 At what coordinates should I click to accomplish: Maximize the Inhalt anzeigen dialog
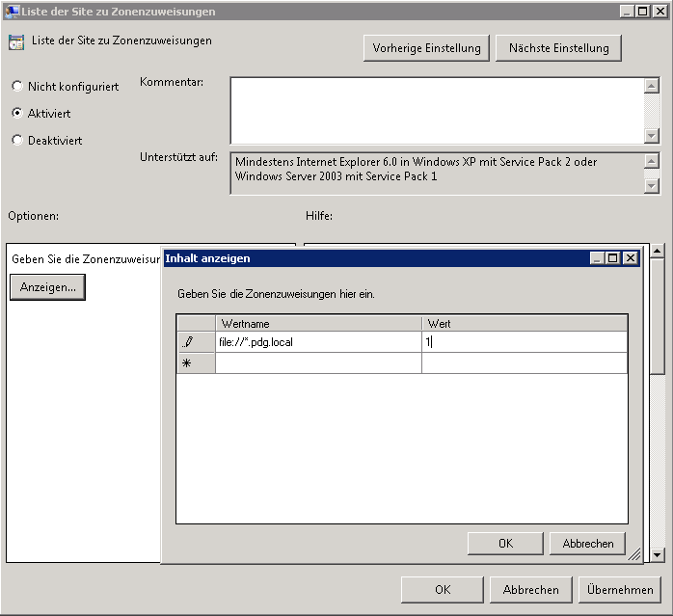point(613,258)
